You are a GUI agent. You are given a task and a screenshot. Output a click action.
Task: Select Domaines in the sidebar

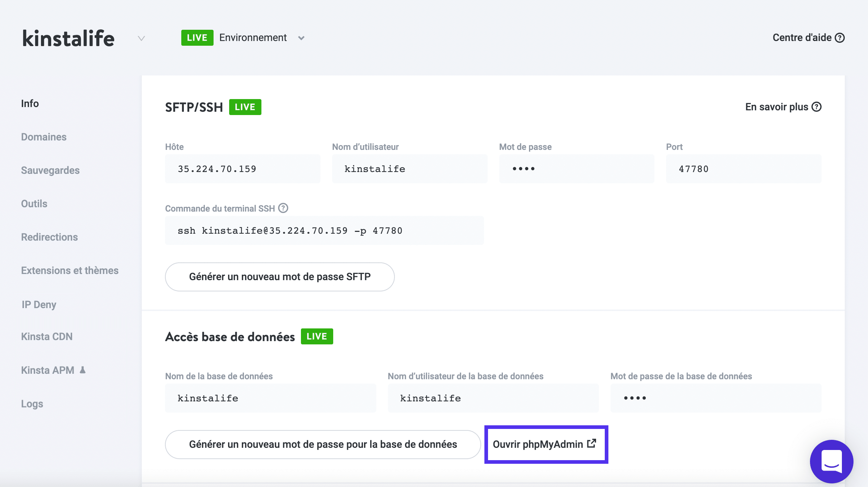[44, 137]
